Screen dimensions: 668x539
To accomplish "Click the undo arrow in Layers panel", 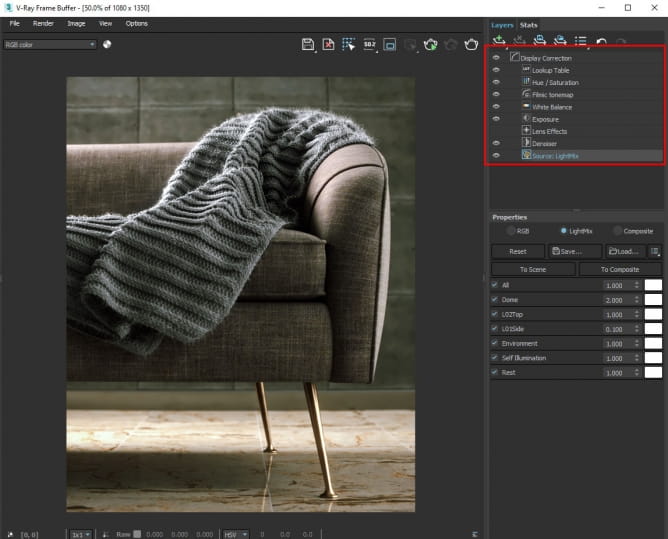I will click(601, 42).
